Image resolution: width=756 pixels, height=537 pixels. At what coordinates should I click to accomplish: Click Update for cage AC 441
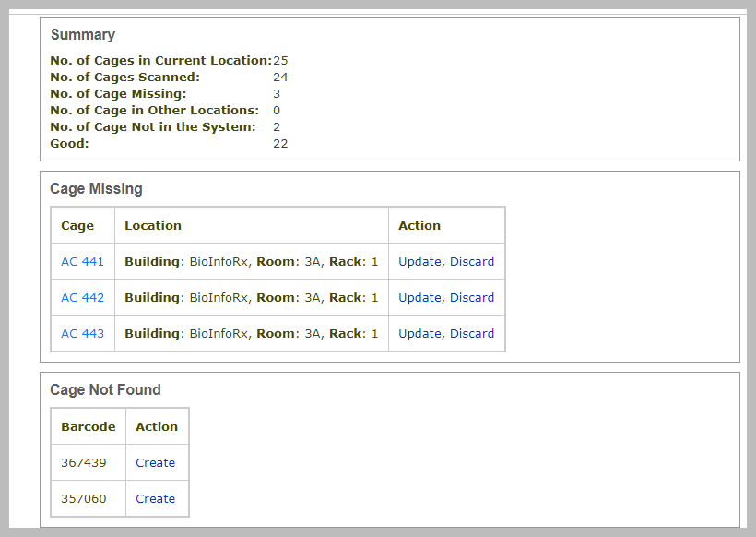[419, 261]
